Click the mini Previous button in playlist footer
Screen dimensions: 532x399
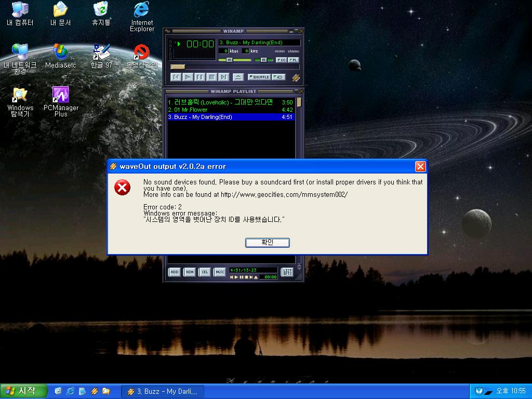click(x=232, y=277)
